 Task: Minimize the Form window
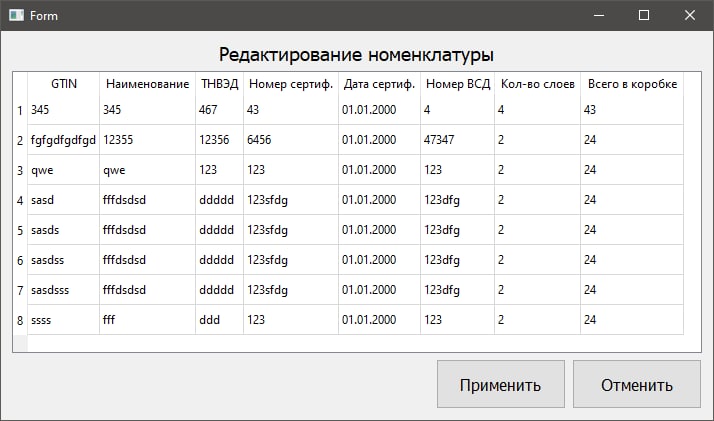click(599, 15)
